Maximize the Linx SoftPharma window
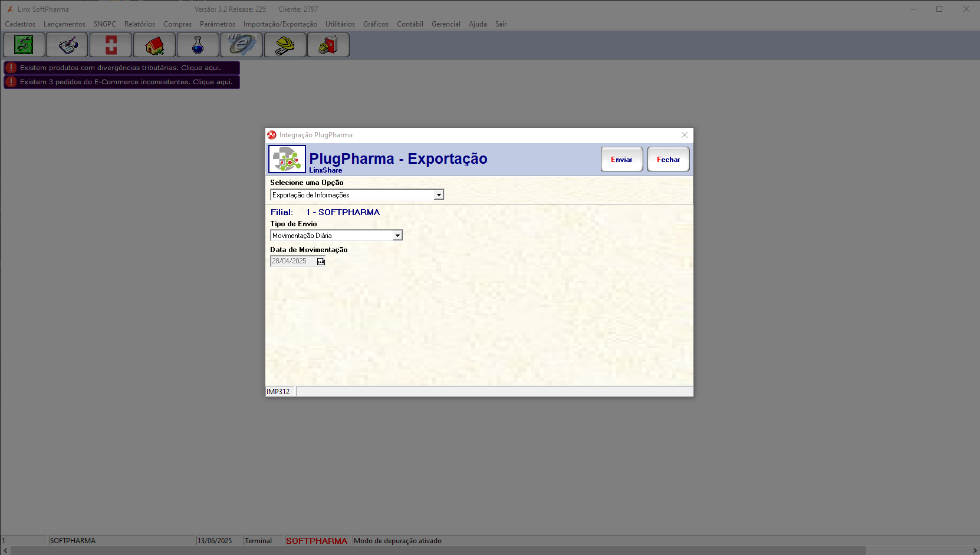980x555 pixels. (x=939, y=9)
